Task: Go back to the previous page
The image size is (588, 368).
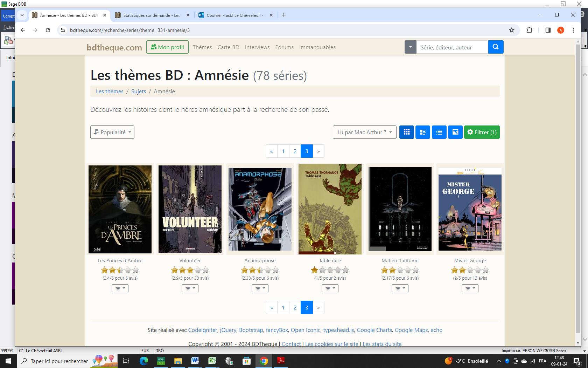Action: coord(23,30)
